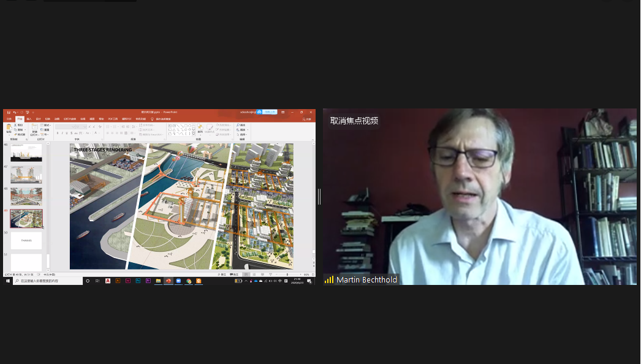This screenshot has width=641, height=364.
Task: Click the cancel spotlight video label
Action: tap(354, 121)
